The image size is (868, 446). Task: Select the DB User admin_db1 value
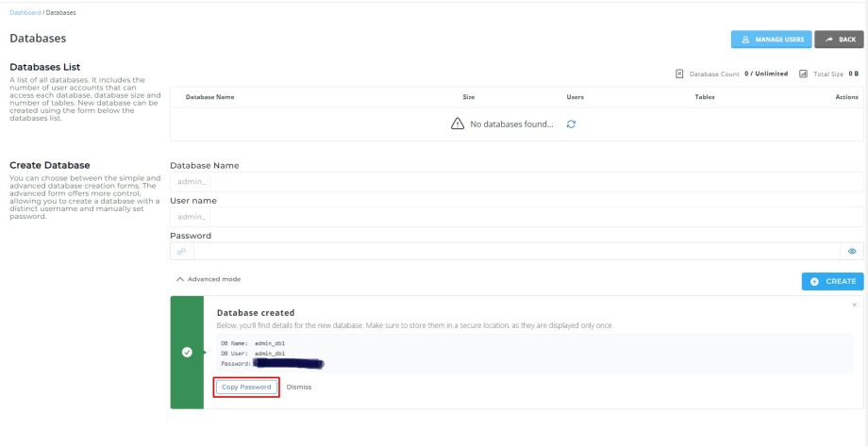270,353
